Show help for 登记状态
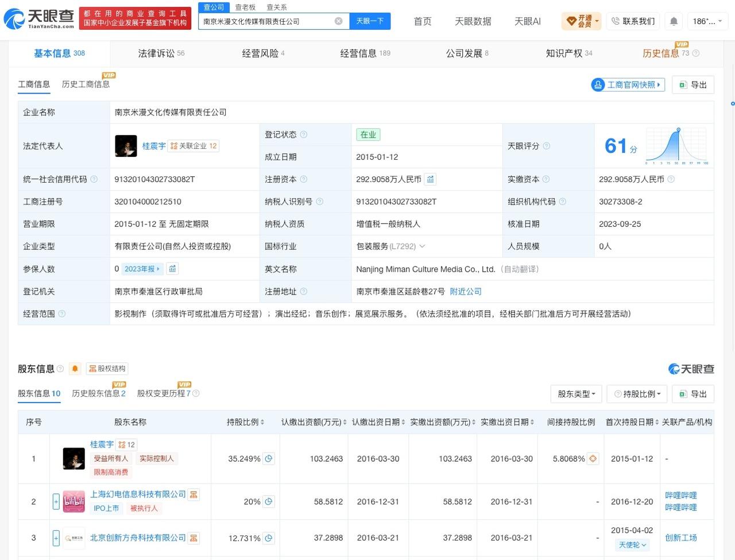 304,134
